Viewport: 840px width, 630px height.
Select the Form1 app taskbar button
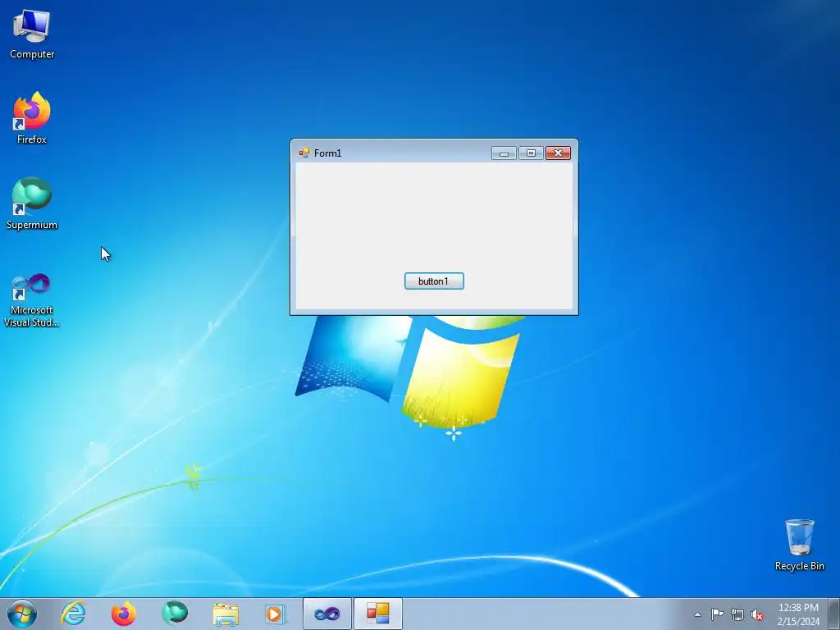click(x=377, y=614)
